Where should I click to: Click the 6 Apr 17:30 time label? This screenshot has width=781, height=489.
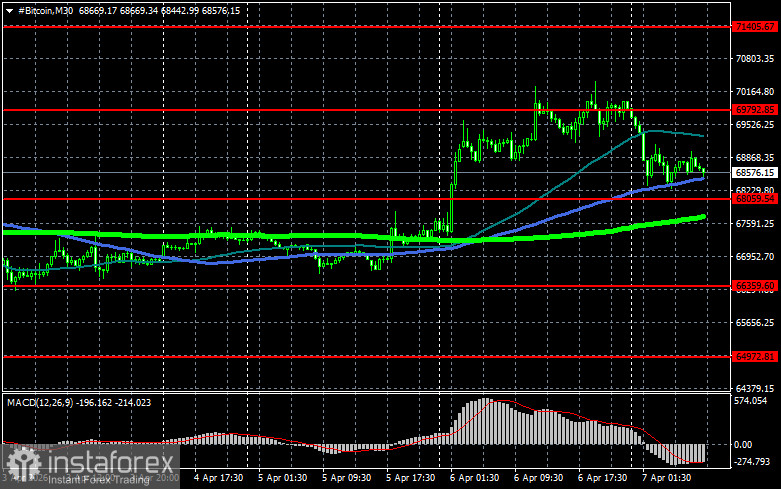click(603, 478)
